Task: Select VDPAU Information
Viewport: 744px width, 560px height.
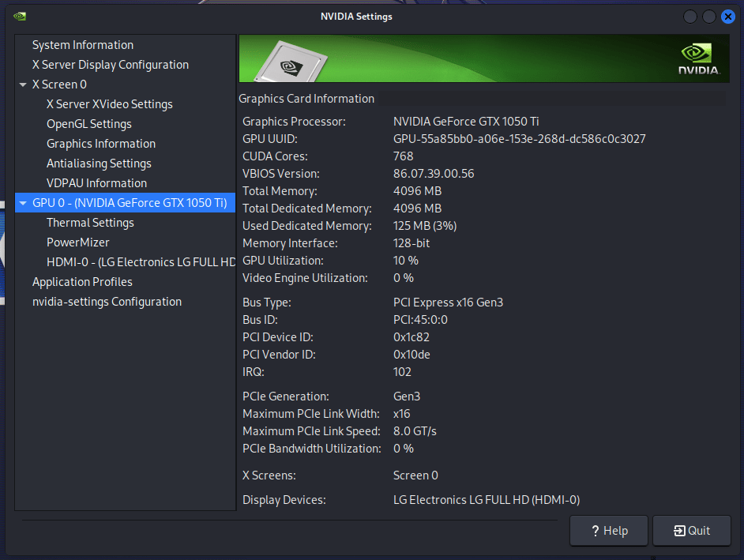Action: coord(96,182)
